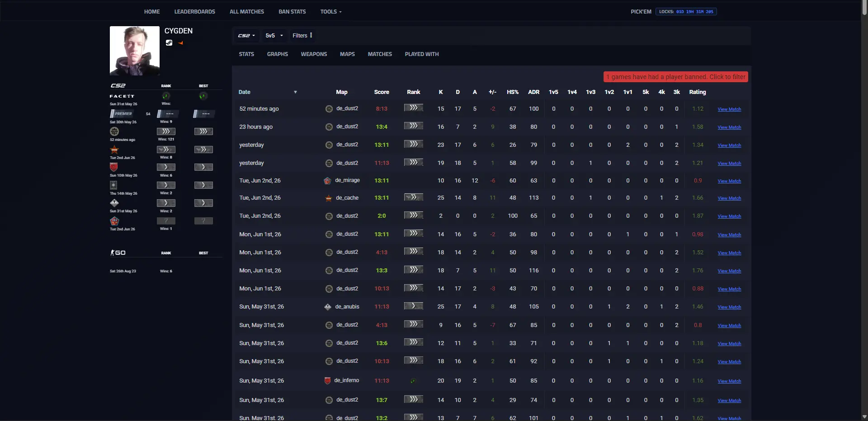The width and height of the screenshot is (868, 421).
Task: Click the rank badge in the de_cache match row
Action: (x=414, y=197)
